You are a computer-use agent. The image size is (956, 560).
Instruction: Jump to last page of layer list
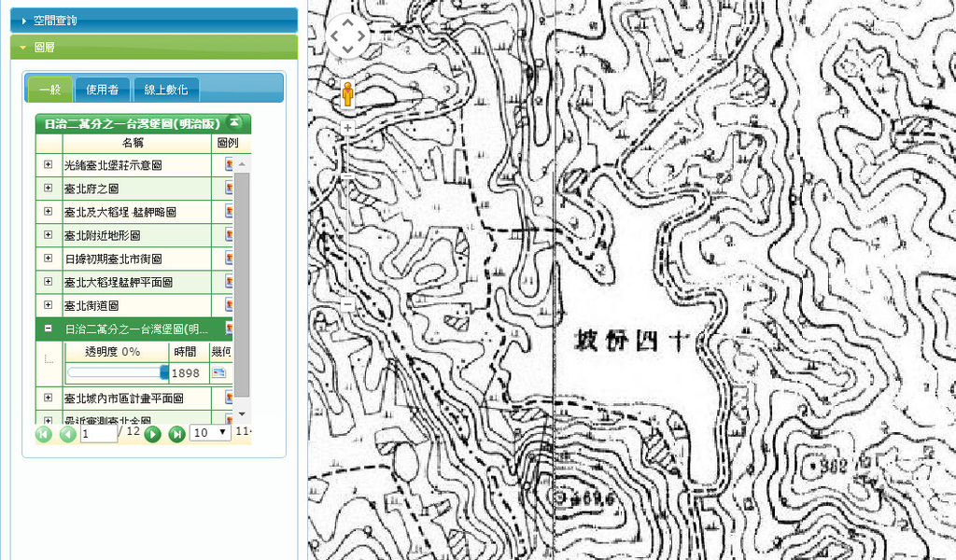(176, 434)
